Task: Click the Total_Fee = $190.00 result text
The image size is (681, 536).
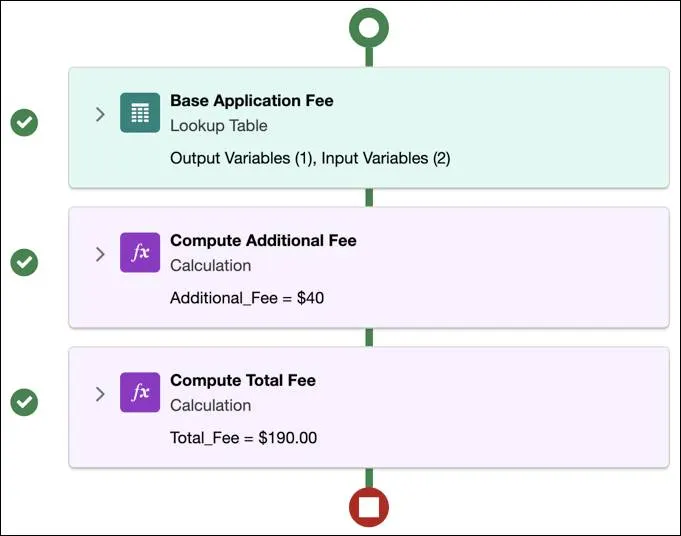Action: (244, 438)
